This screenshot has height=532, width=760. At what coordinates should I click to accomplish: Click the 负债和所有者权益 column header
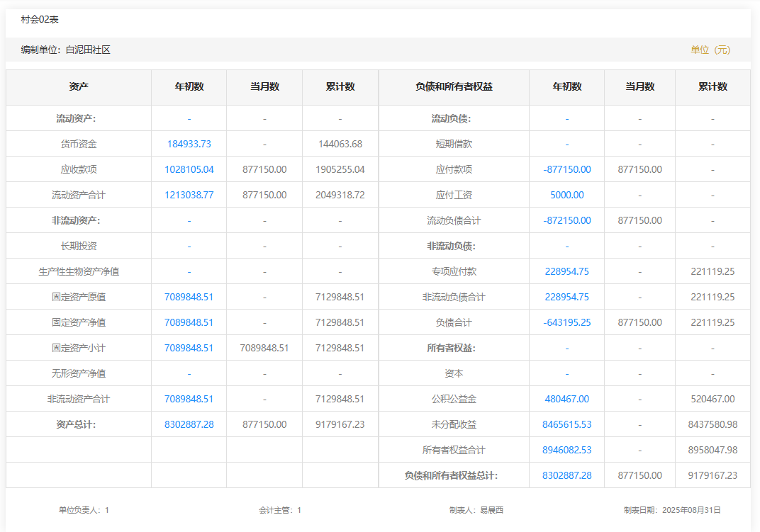[454, 86]
